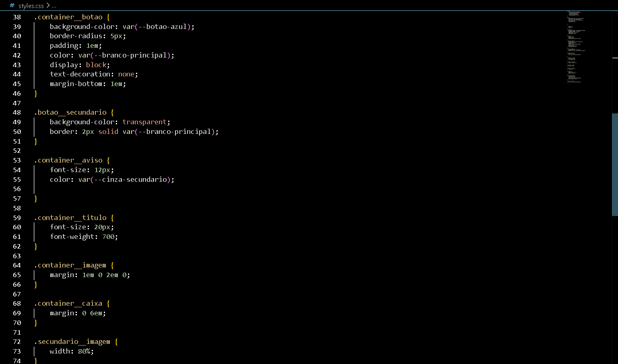618x364 pixels.
Task: Click --branco-principal variable on line 50
Action: pyautogui.click(x=175, y=132)
